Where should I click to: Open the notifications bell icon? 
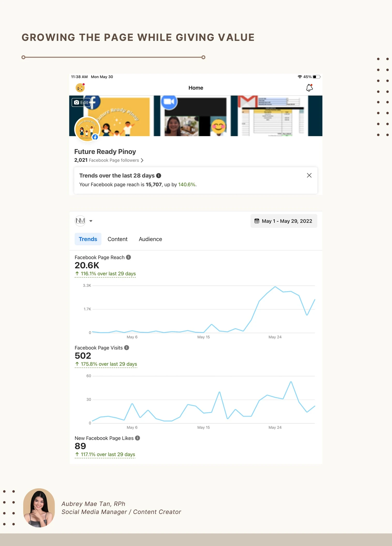[309, 88]
